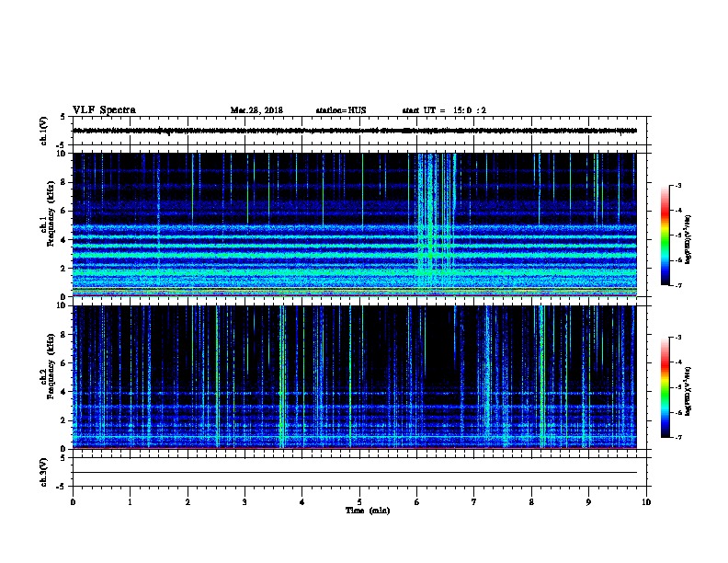This screenshot has width=728, height=563.
Task: Click the ch.1(V) waveform axis label
Action: pyautogui.click(x=43, y=131)
